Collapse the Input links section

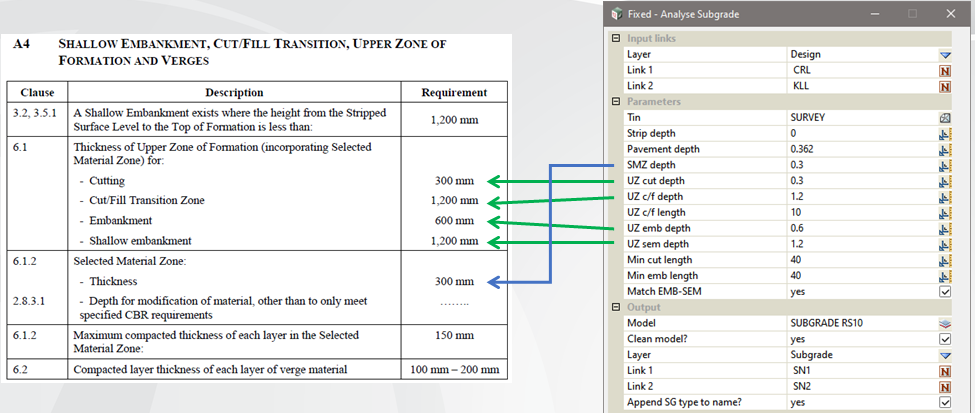click(x=615, y=39)
